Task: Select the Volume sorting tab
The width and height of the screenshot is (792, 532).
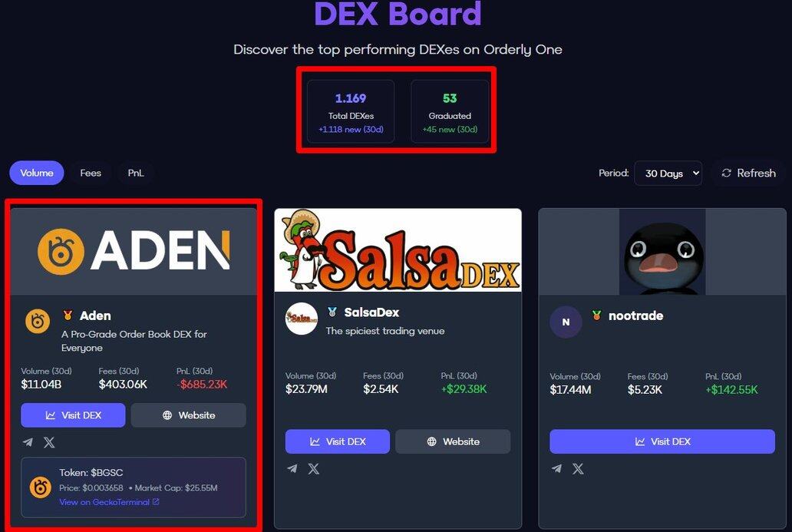Action: 36,173
